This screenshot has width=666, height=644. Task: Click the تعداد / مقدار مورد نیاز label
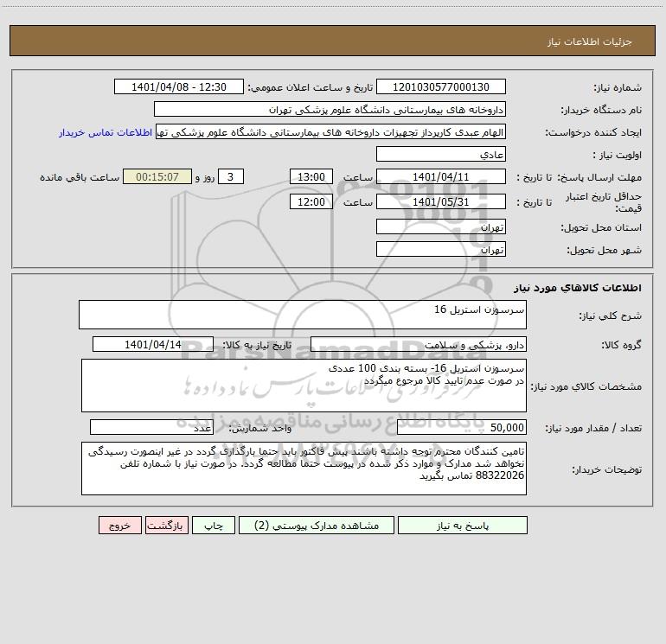(593, 429)
